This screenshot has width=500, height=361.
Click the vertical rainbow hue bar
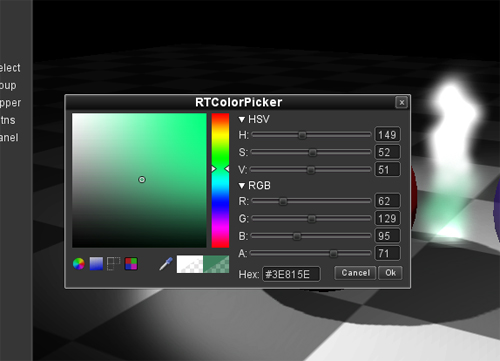coord(220,180)
